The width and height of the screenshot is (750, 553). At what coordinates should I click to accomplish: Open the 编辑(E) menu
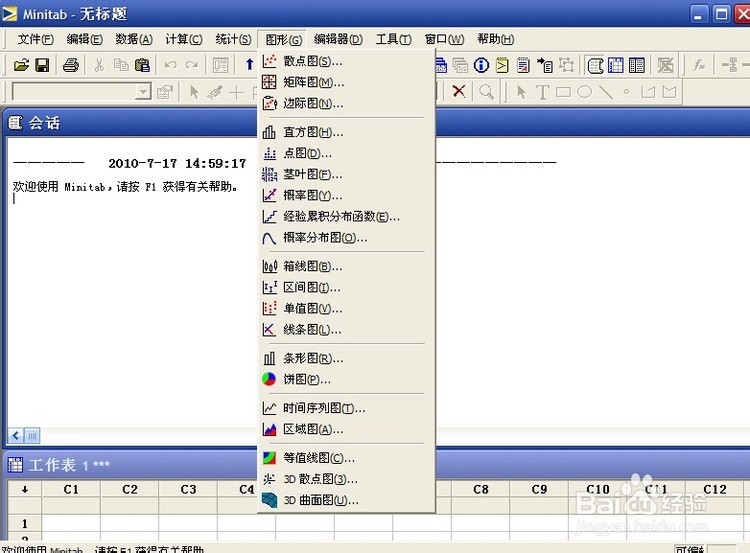85,39
